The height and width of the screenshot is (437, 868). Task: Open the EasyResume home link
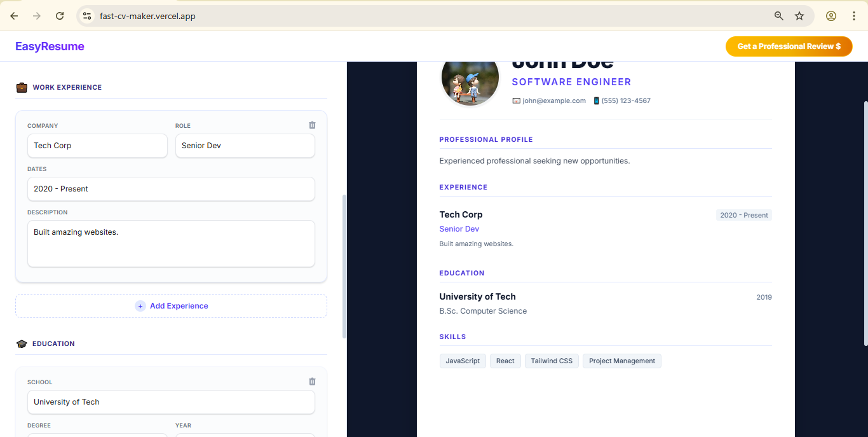[49, 46]
